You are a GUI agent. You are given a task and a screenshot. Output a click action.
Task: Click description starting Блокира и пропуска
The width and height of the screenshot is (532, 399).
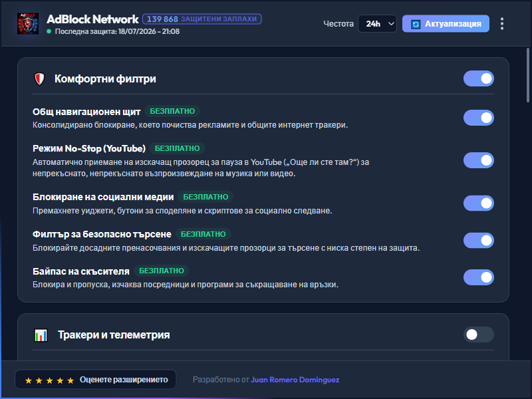(186, 285)
